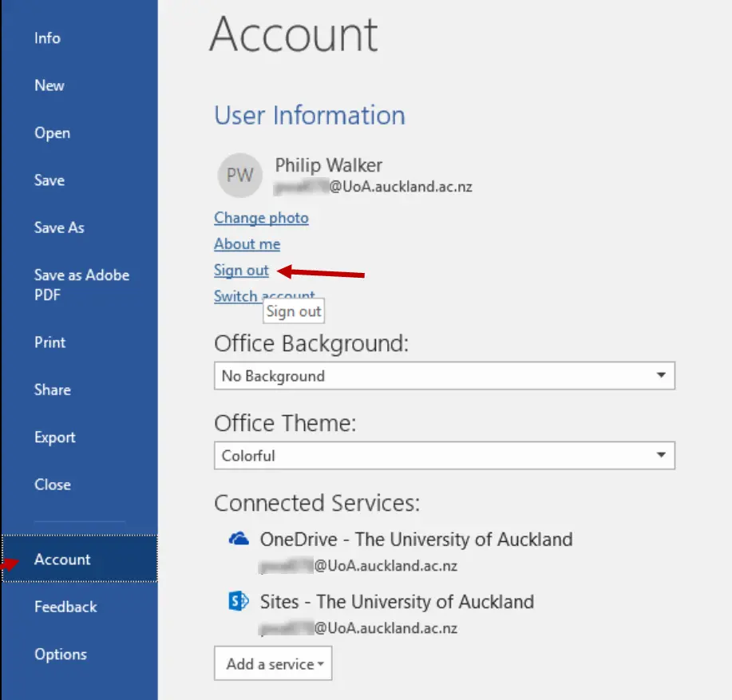Open the Add a service menu
The height and width of the screenshot is (700, 732).
tap(273, 663)
